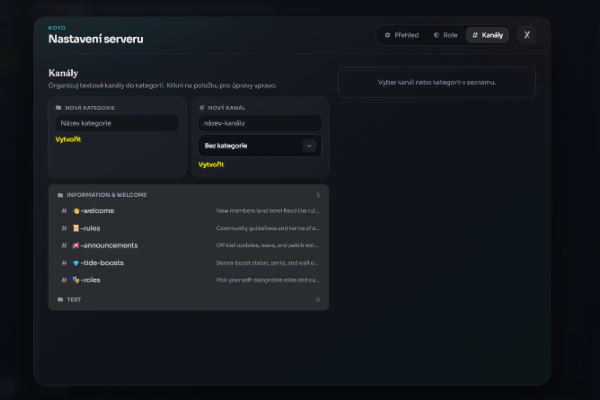Click the hash icon before -announcements
Viewport: 600px width, 400px height.
[x=64, y=245]
